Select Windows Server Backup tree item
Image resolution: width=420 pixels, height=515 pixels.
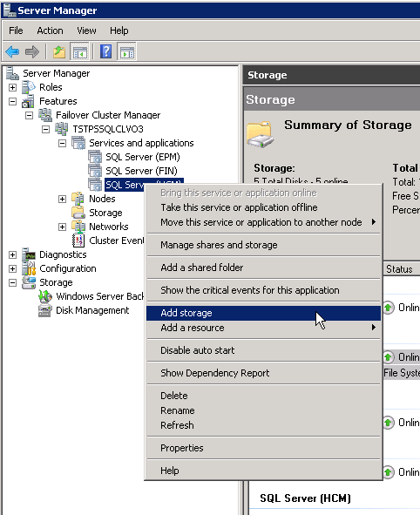click(x=100, y=296)
